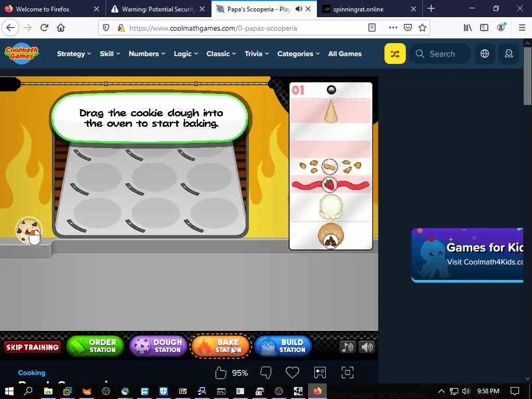
Task: Go to the Dough Station
Action: coord(158,346)
